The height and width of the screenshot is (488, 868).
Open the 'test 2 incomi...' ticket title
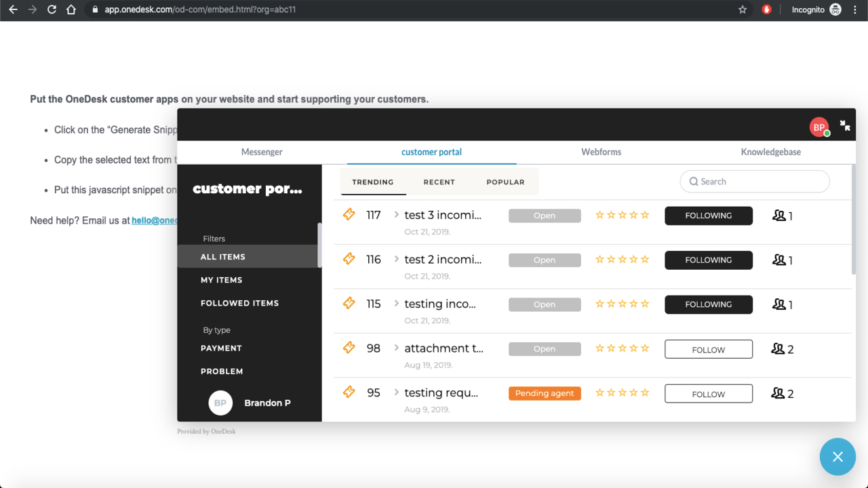tap(443, 259)
